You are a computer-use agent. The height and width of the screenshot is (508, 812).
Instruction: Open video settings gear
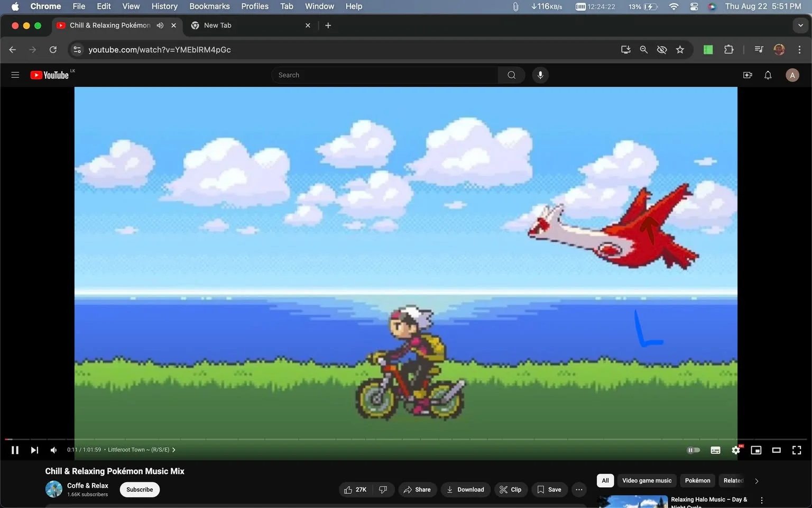[x=736, y=450]
